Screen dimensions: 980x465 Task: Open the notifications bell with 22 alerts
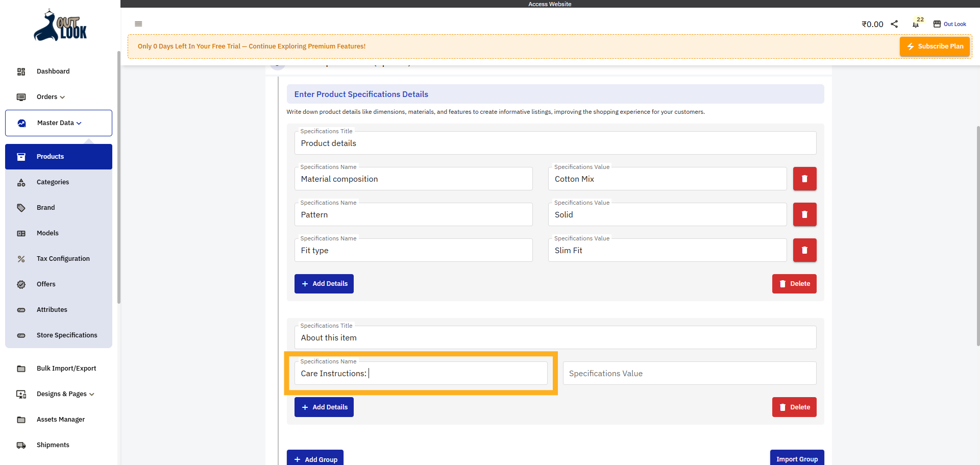[915, 23]
